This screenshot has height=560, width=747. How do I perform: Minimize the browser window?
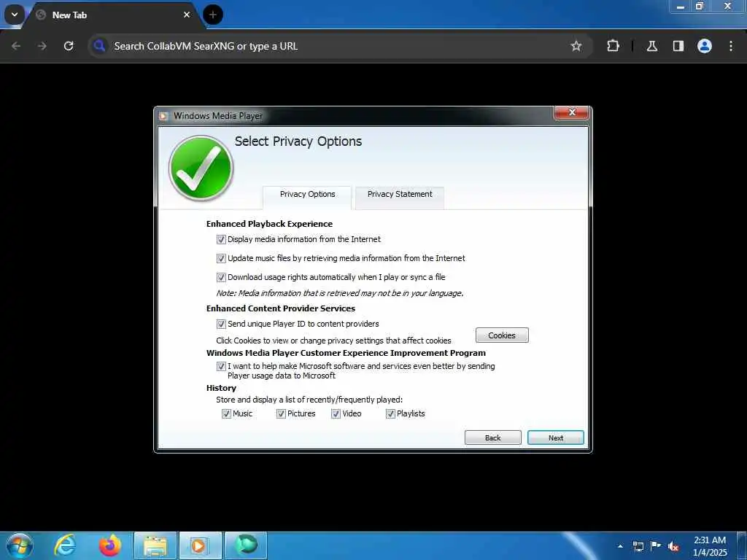pos(681,7)
